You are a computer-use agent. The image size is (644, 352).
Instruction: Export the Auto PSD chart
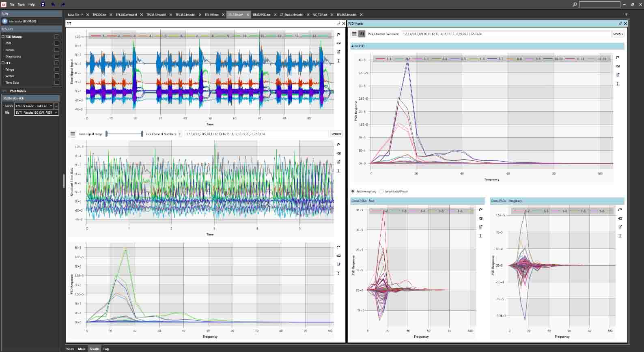coord(618,75)
